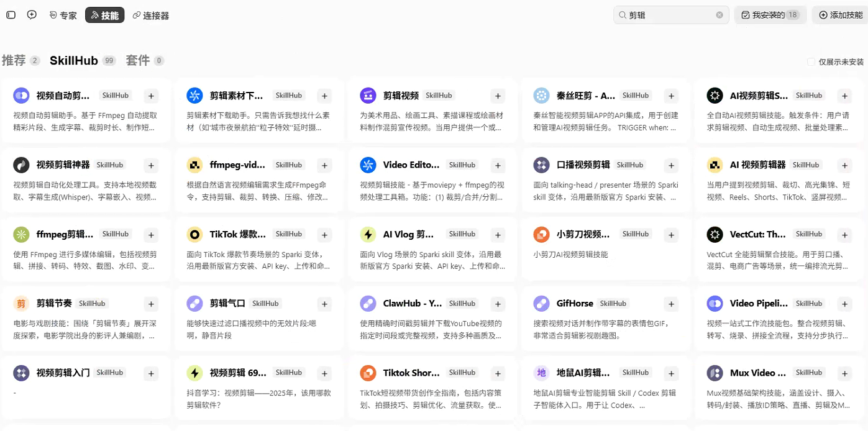Image resolution: width=868 pixels, height=431 pixels.
Task: Add the 剪辑节奏 skill with plus
Action: click(x=151, y=304)
